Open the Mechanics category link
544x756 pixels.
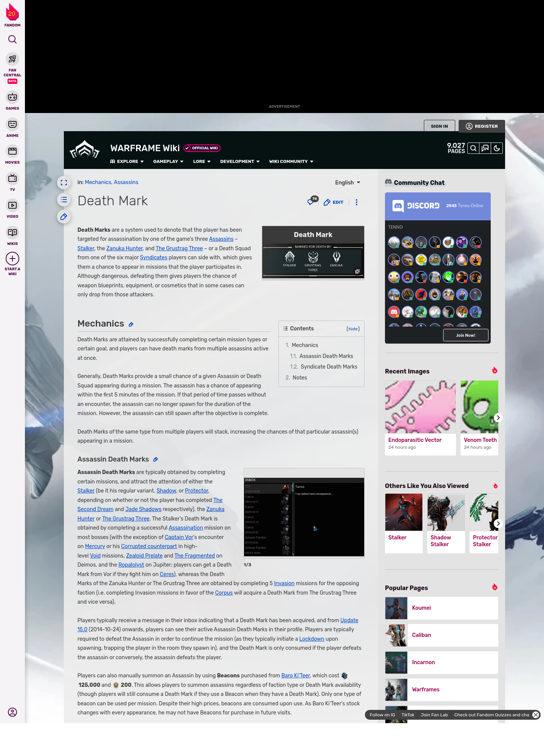pos(98,182)
